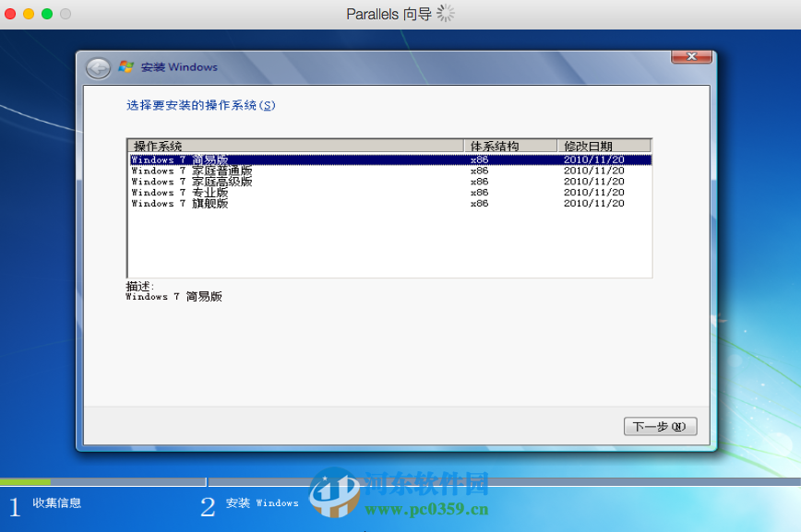This screenshot has width=801, height=532.
Task: Click the back navigation arrow
Action: [97, 67]
